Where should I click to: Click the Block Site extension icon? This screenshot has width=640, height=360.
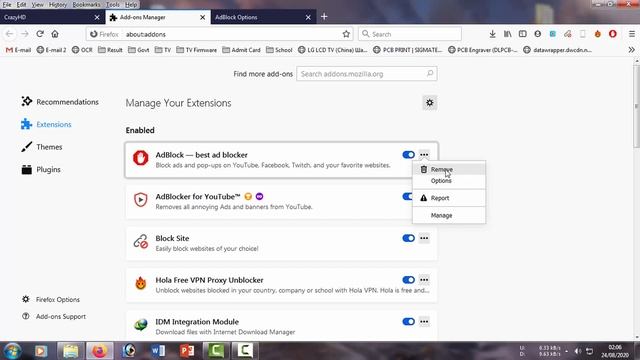[x=140, y=242]
